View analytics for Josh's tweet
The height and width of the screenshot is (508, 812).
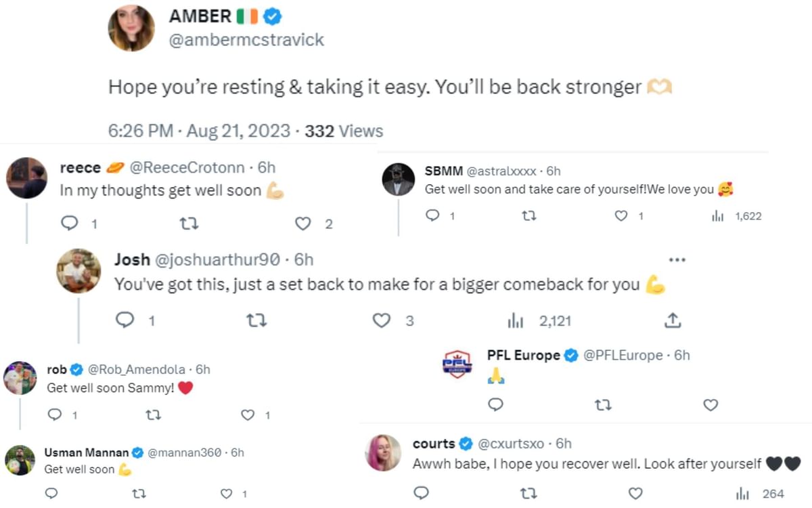point(516,321)
